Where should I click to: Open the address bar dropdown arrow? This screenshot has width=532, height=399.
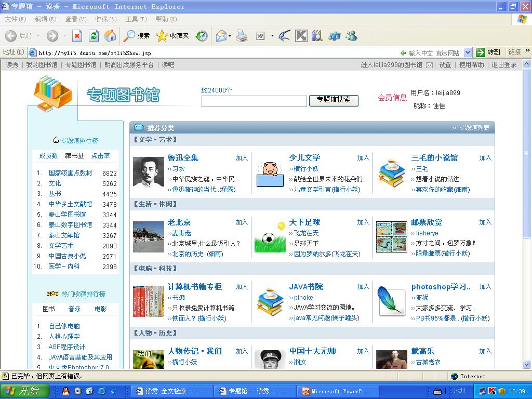coord(468,52)
